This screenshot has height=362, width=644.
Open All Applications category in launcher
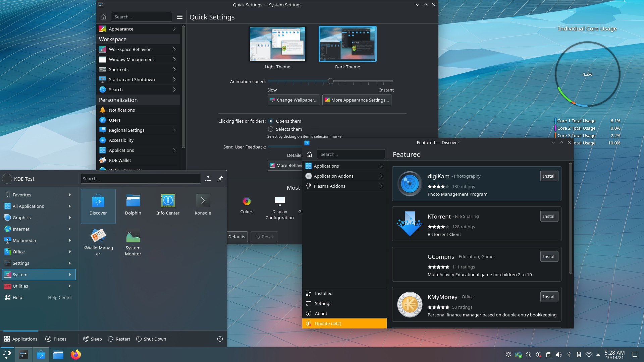[x=39, y=206]
